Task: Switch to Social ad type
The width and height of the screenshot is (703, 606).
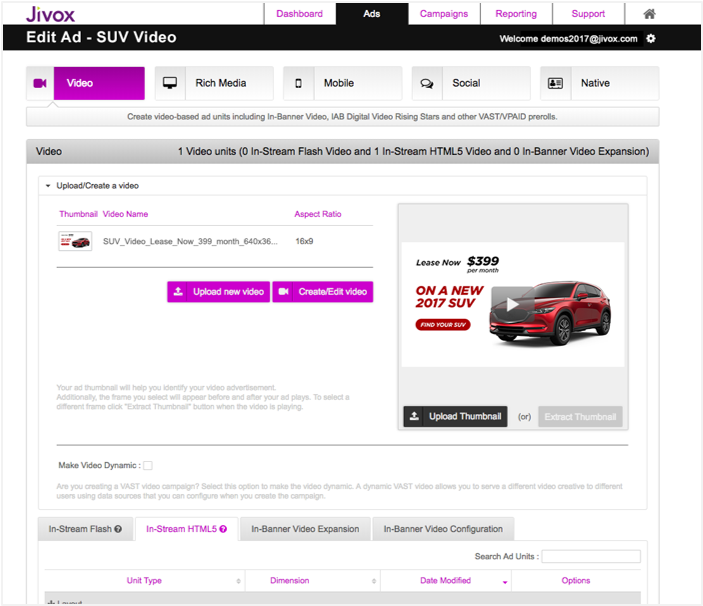Action: click(471, 83)
